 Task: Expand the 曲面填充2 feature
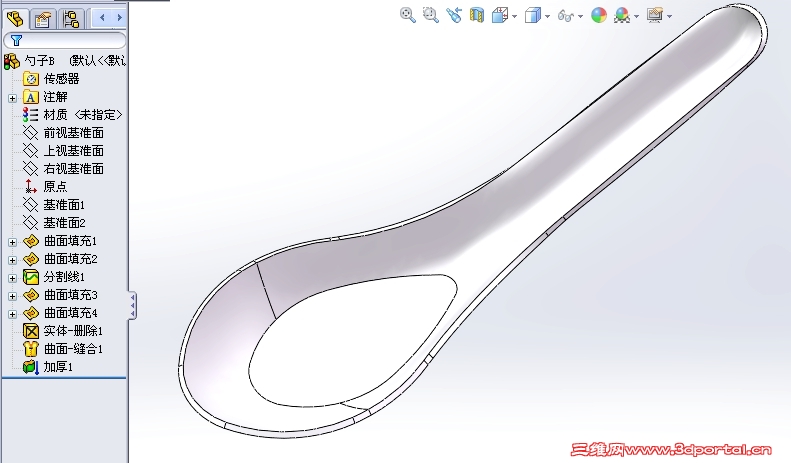pos(13,260)
